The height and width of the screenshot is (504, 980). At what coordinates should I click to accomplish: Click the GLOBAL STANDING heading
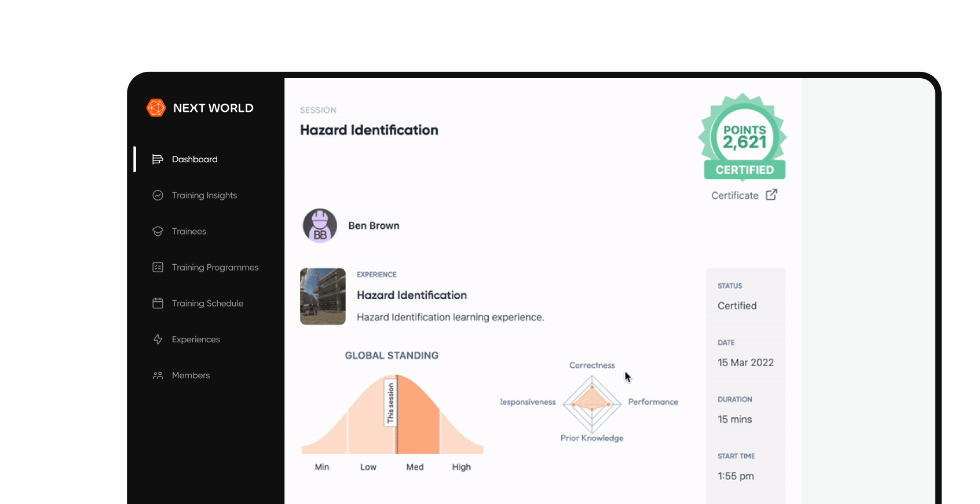point(392,355)
